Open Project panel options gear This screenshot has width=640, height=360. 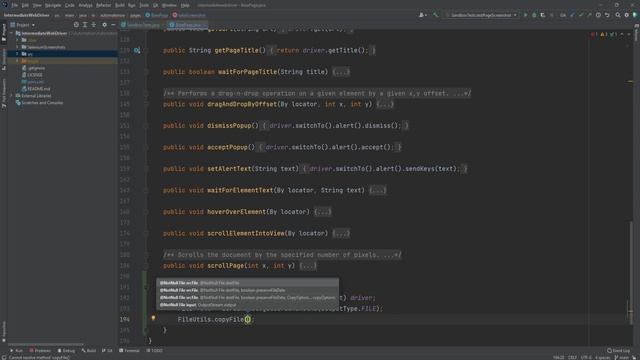[104, 25]
